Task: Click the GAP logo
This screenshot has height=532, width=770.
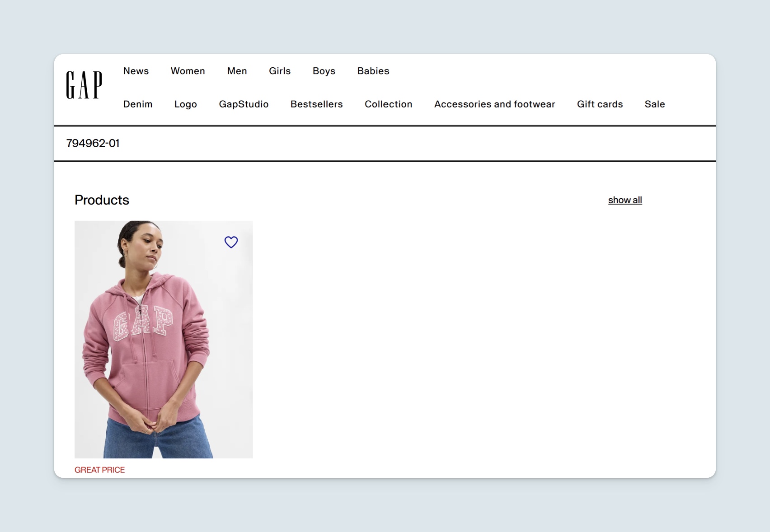Action: [x=84, y=84]
